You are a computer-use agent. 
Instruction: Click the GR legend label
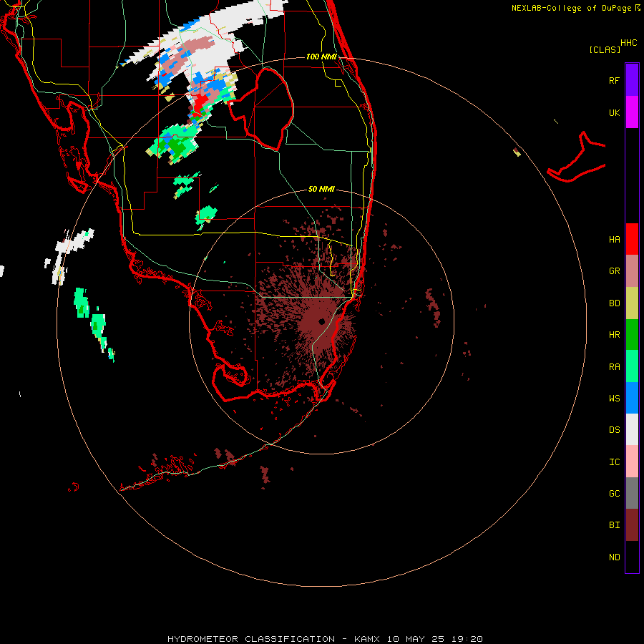pyautogui.click(x=614, y=271)
